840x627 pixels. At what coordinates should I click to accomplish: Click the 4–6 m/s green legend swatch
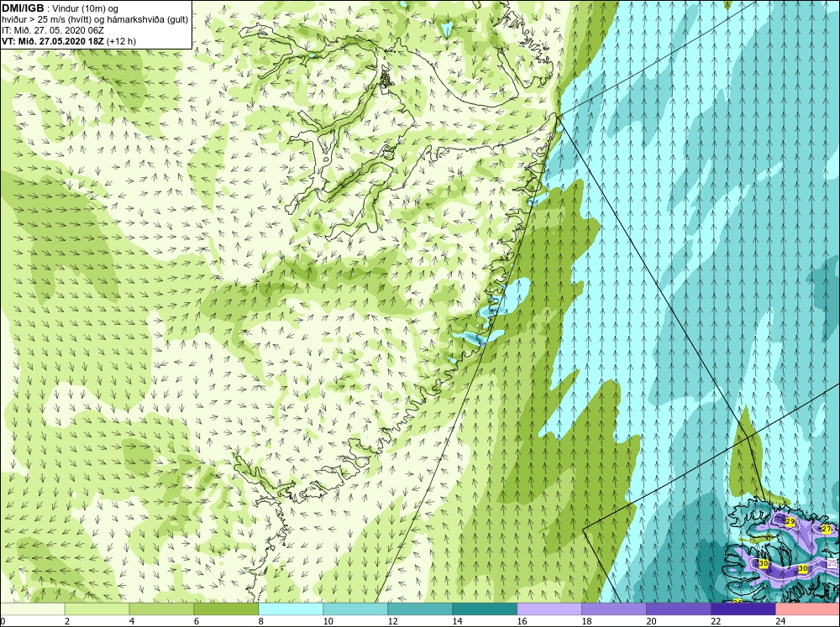pos(161,609)
